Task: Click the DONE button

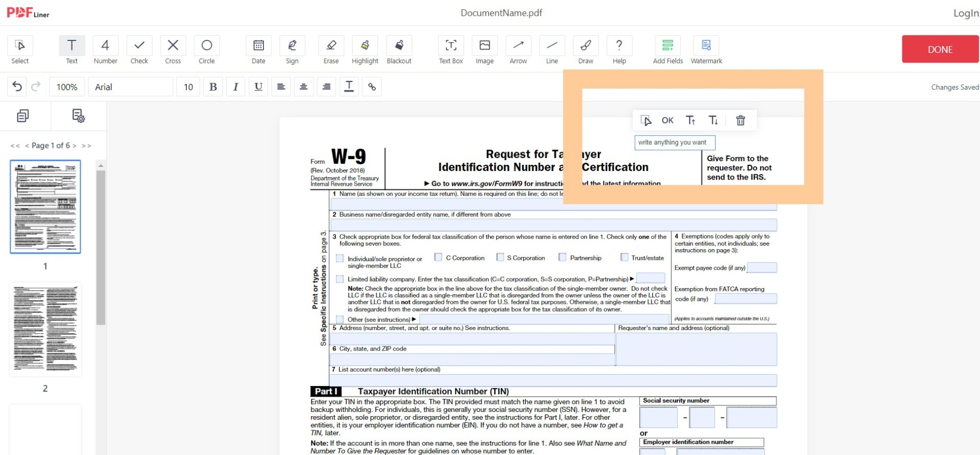Action: (x=940, y=49)
